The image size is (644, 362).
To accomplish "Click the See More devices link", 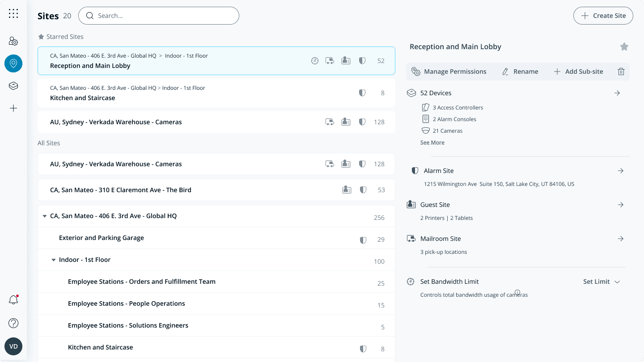I will click(432, 143).
